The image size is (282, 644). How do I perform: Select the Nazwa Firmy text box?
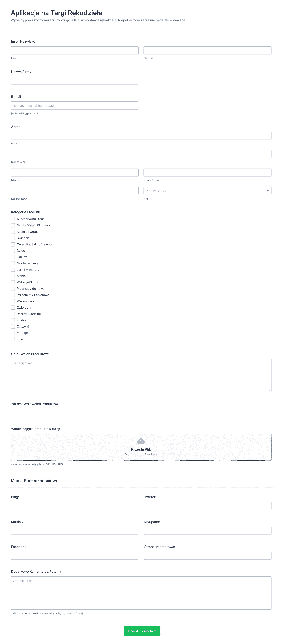coord(74,80)
